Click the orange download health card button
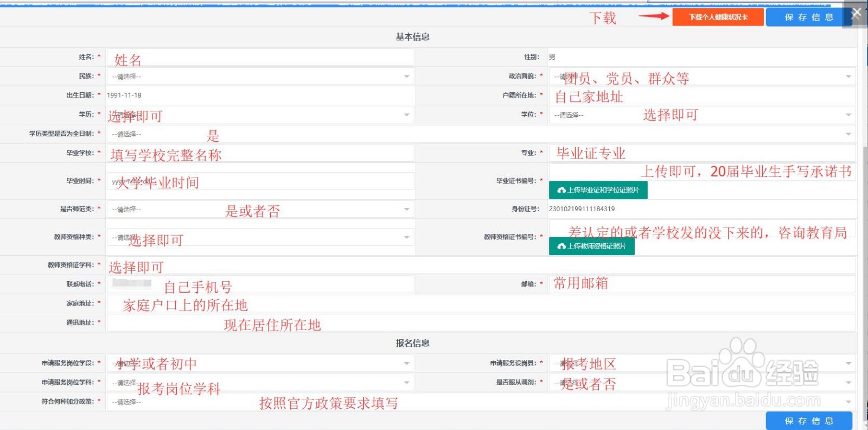Image resolution: width=868 pixels, height=430 pixels. coord(718,17)
